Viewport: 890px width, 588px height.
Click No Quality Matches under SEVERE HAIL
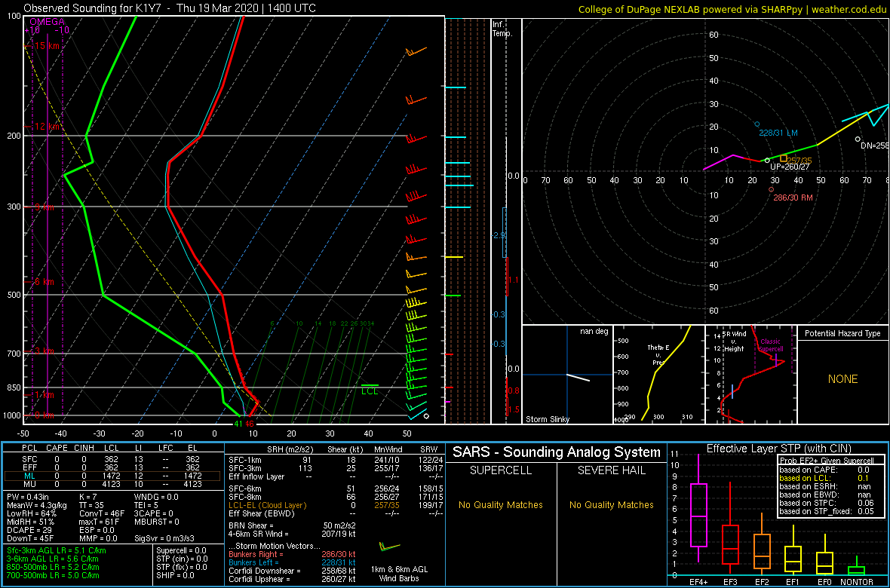(x=611, y=504)
